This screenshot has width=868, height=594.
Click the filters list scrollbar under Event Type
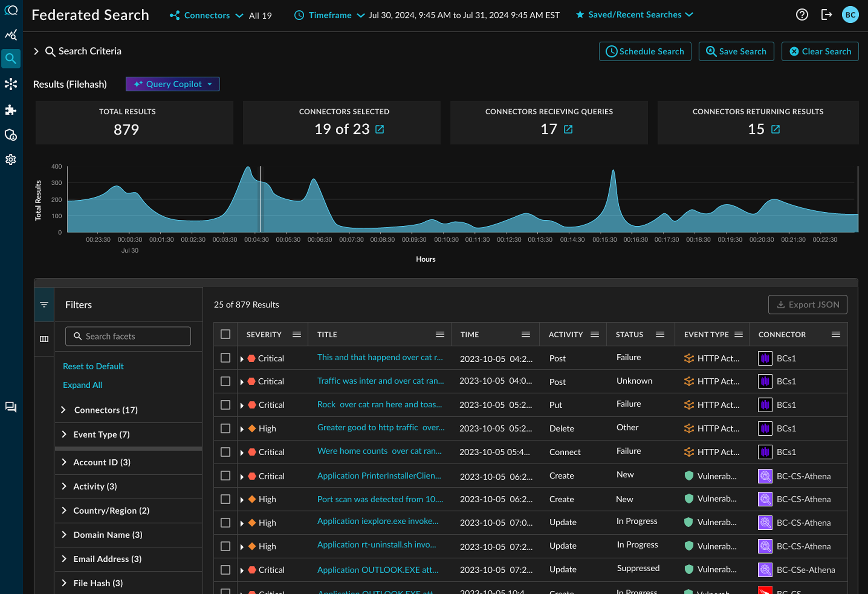tap(128, 448)
